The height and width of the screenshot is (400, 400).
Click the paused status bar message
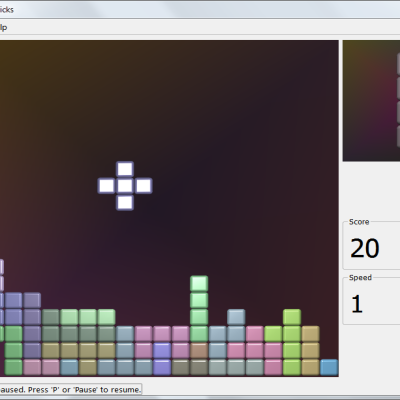tap(70, 390)
